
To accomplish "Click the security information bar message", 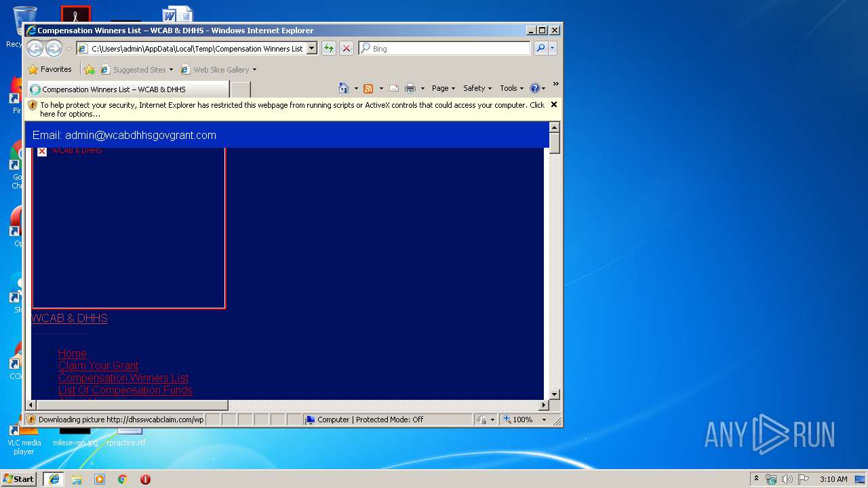I will click(x=292, y=109).
